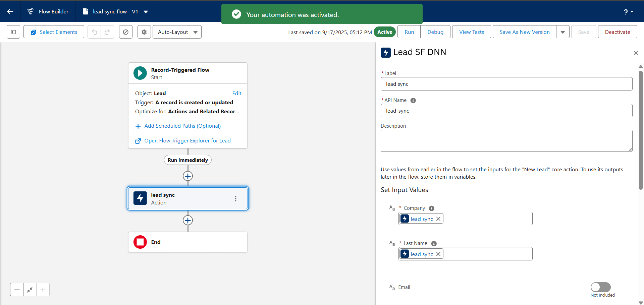Click the Edit link for the trigger

237,93
